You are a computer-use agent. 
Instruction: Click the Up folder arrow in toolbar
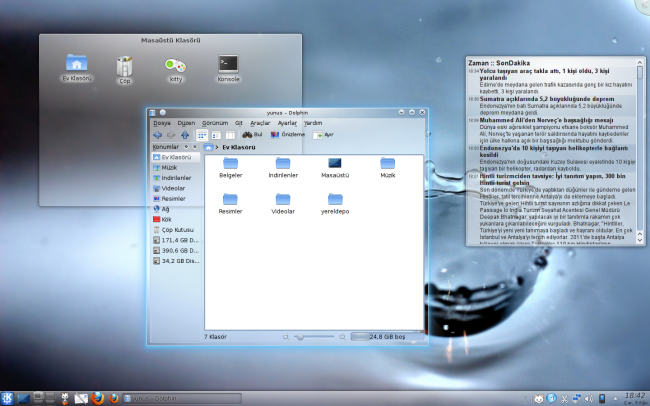tap(185, 134)
